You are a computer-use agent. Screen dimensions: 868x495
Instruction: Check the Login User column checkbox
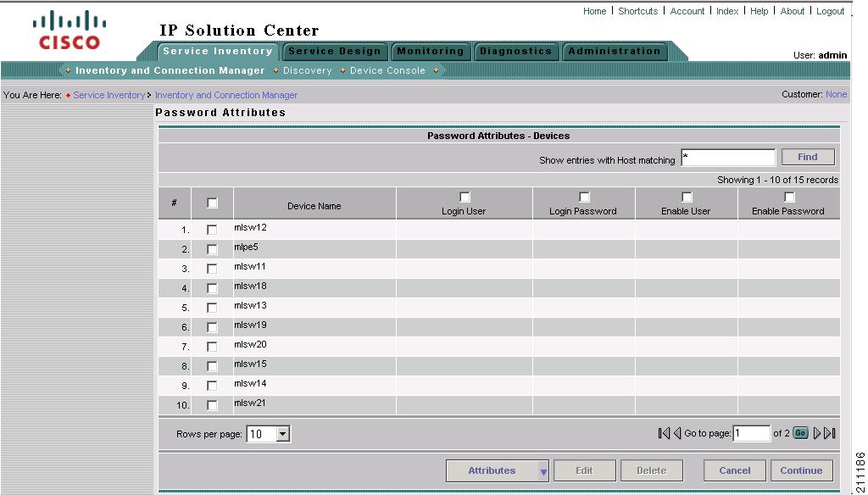point(465,197)
